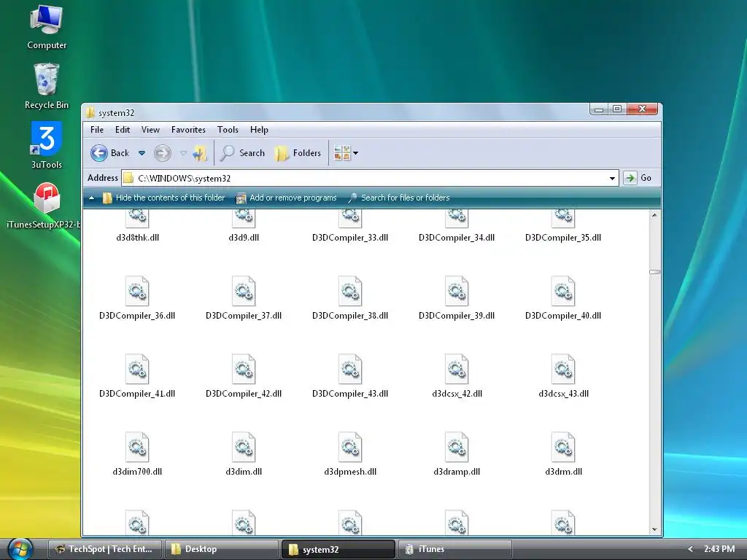Select the D3DCompiler_36.dll file icon
Screen dimensions: 747x560
coord(137,291)
